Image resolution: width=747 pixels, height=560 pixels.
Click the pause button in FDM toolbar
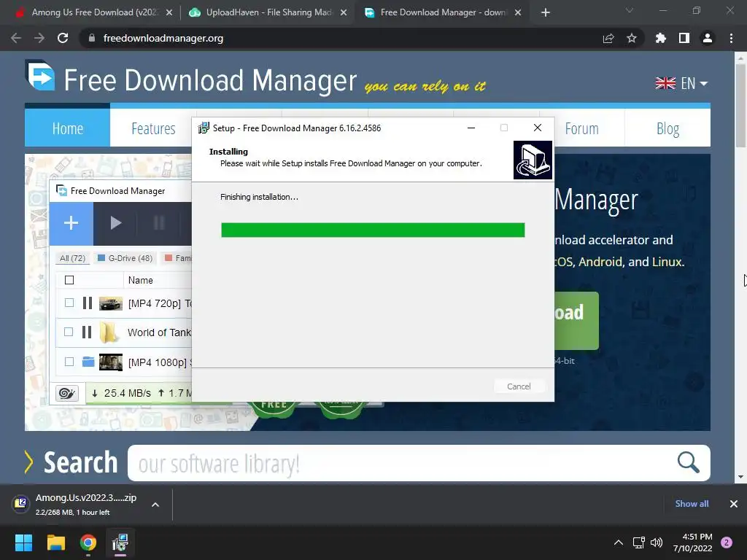tap(159, 223)
